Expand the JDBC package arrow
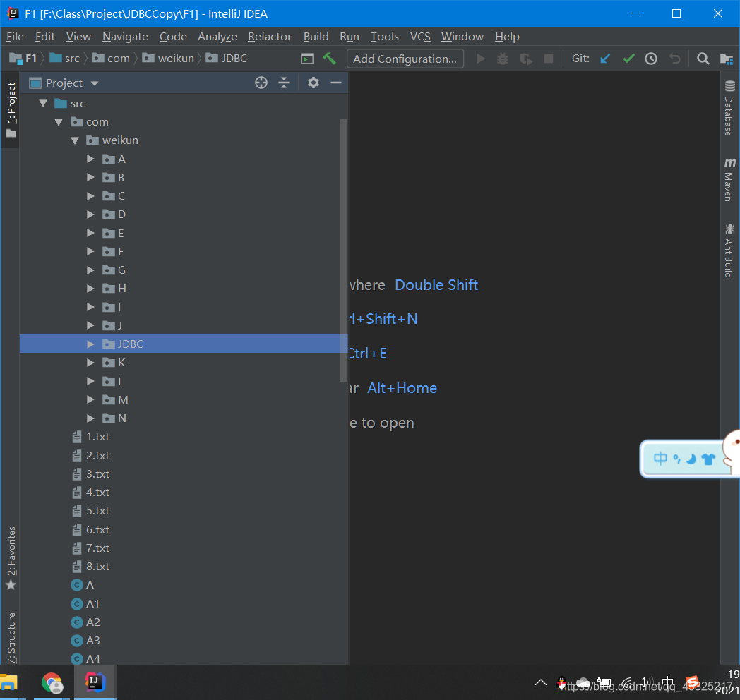The height and width of the screenshot is (700, 740). pyautogui.click(x=90, y=344)
